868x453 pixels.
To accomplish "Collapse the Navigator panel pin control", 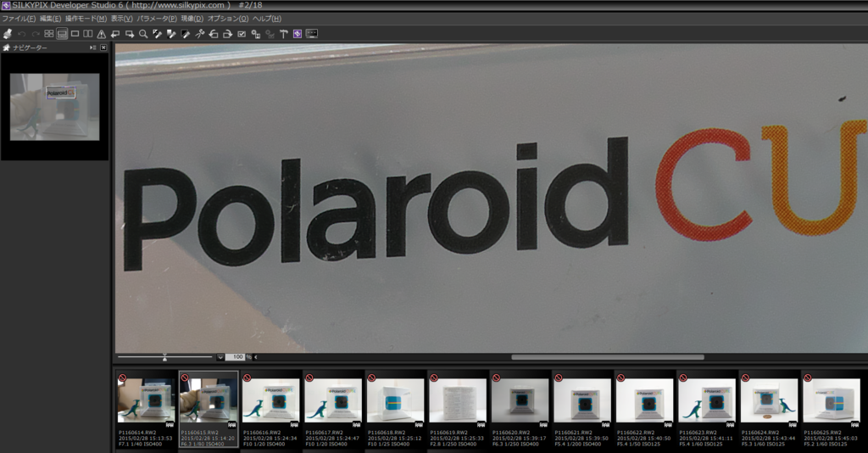I will coord(92,48).
